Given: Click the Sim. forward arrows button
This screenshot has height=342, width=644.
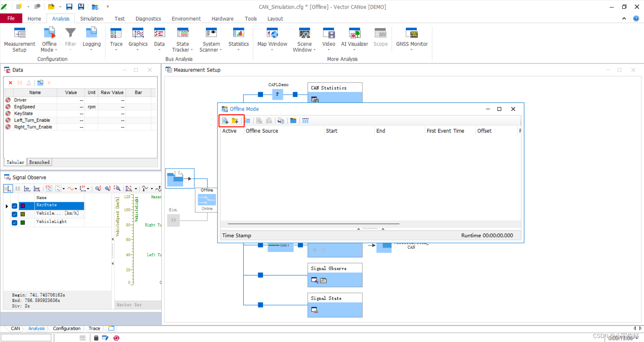Looking at the screenshot, I should pos(173,220).
